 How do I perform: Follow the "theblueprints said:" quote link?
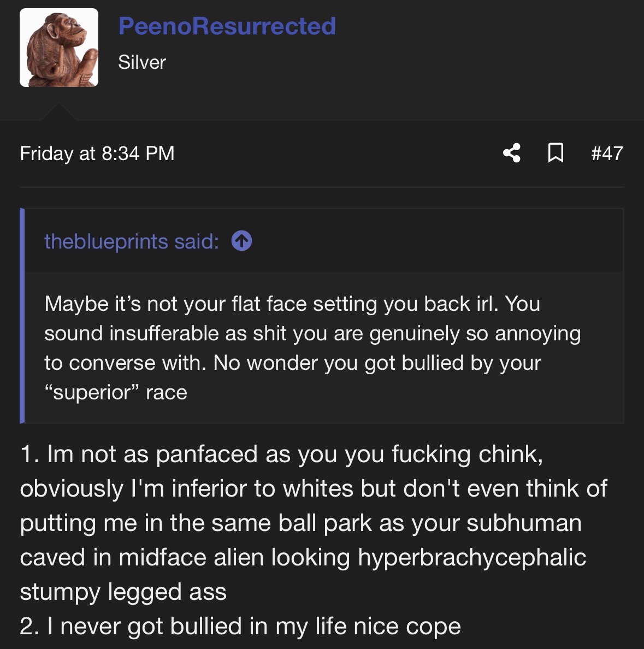(x=132, y=241)
